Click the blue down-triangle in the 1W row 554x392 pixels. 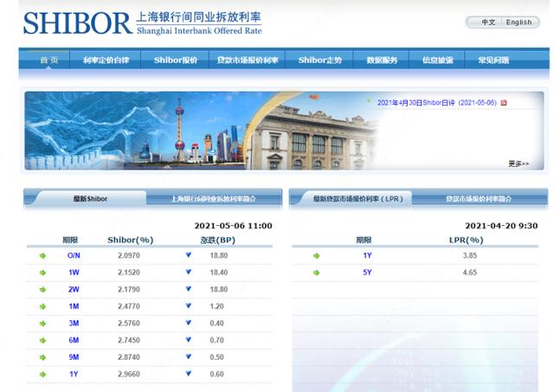pos(188,273)
